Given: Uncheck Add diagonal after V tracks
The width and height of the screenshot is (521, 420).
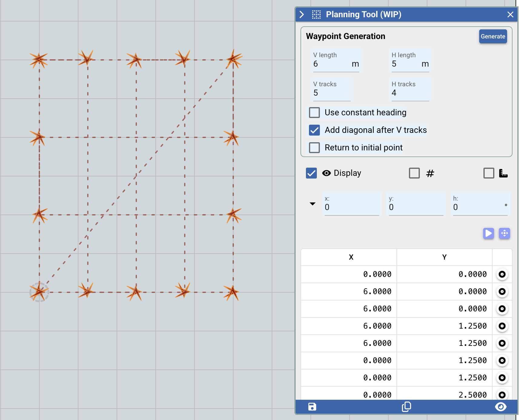Looking at the screenshot, I should (314, 130).
